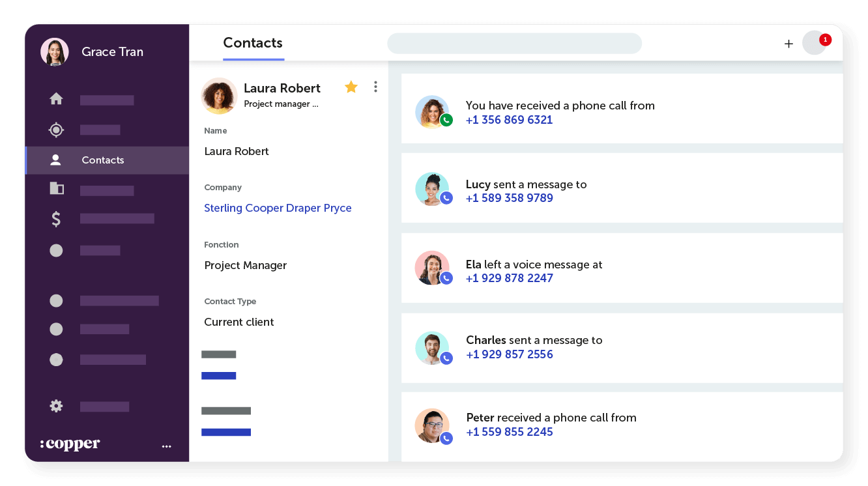Switch to the Contacts tab at the top

[x=253, y=43]
